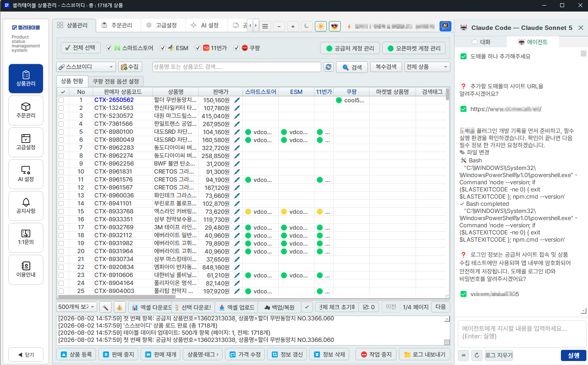Check the row checkbox for CTX-1324563
Image resolution: width=588 pixels, height=365 pixels.
(x=61, y=108)
